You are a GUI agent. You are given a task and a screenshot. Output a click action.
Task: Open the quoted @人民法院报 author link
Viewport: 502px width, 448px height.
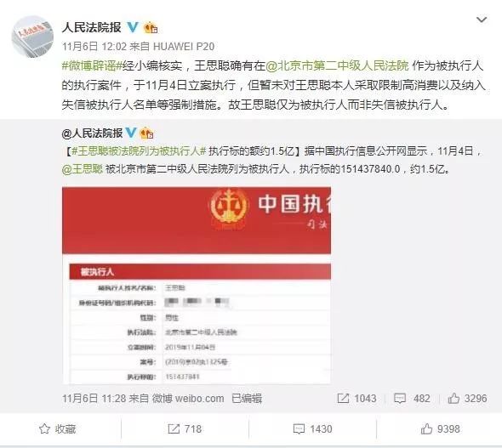click(93, 133)
